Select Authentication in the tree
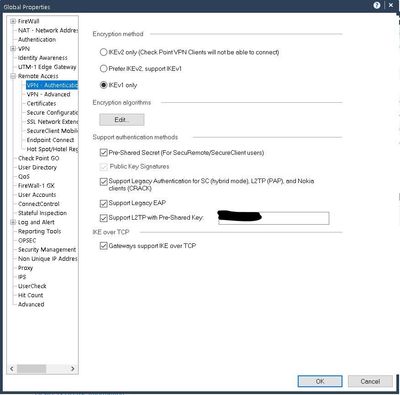 pos(37,39)
